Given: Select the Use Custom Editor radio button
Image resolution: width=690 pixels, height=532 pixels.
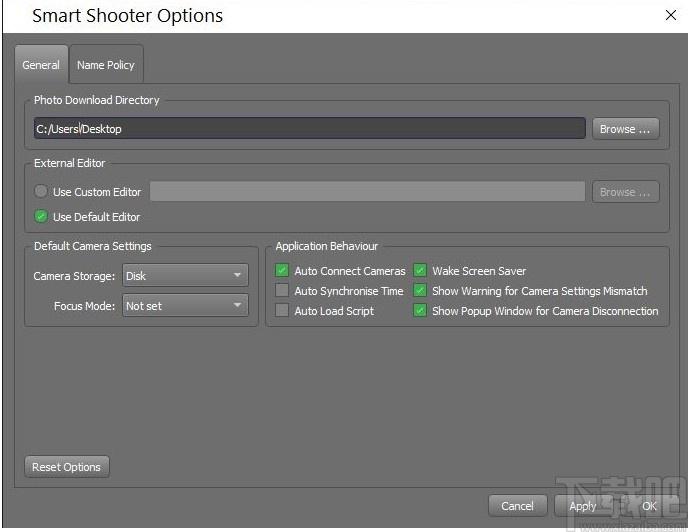Looking at the screenshot, I should (41, 192).
